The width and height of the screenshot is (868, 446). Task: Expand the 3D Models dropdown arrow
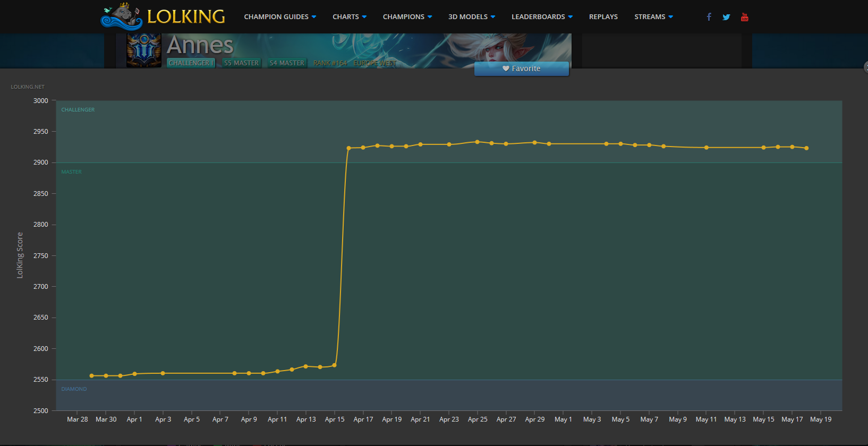[493, 17]
